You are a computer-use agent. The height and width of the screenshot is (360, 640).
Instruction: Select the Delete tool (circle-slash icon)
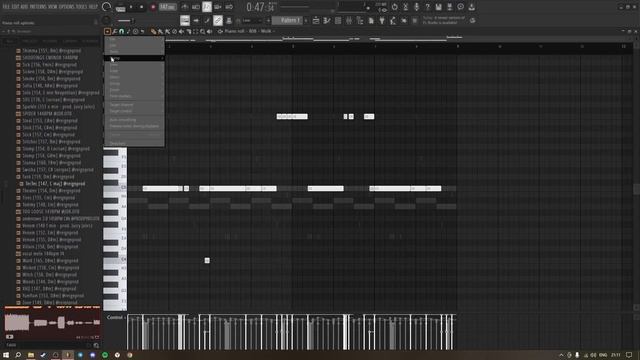(x=174, y=31)
